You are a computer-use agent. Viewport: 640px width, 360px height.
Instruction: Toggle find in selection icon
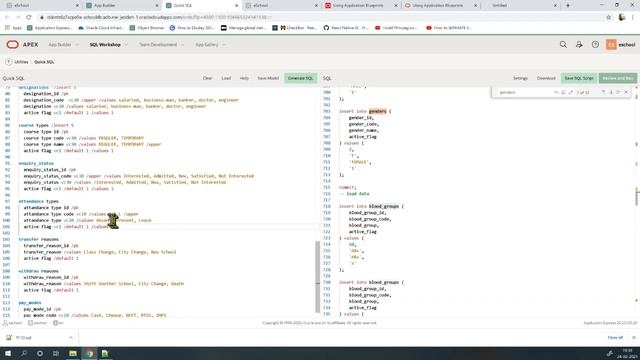pos(618,92)
